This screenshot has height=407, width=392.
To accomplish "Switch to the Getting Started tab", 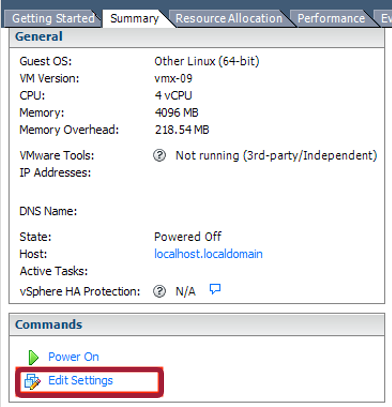I will coord(53,18).
